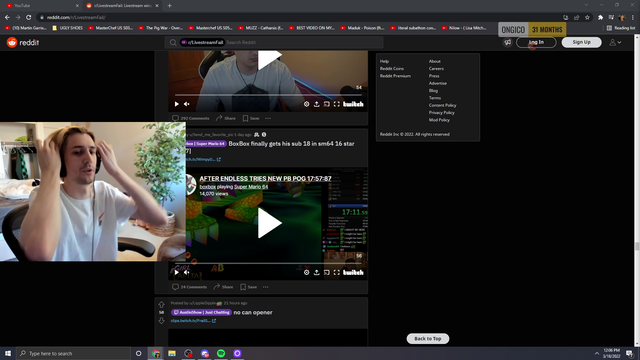Open the Careers footer link
The height and width of the screenshot is (360, 640).
click(x=436, y=69)
